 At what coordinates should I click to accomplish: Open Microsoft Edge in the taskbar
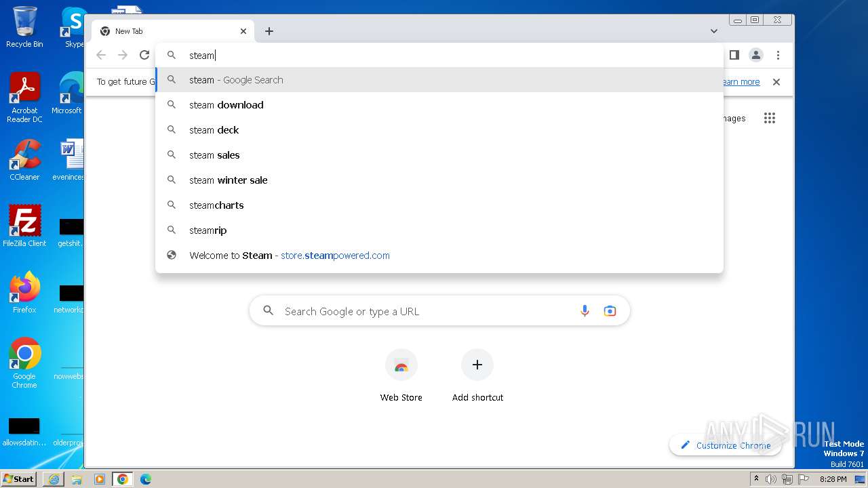tap(146, 479)
